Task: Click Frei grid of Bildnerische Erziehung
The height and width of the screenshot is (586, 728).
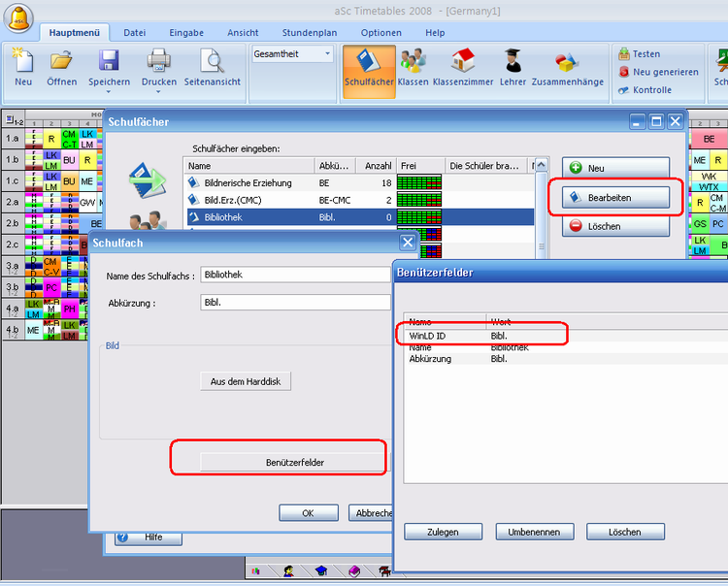Action: [x=419, y=182]
